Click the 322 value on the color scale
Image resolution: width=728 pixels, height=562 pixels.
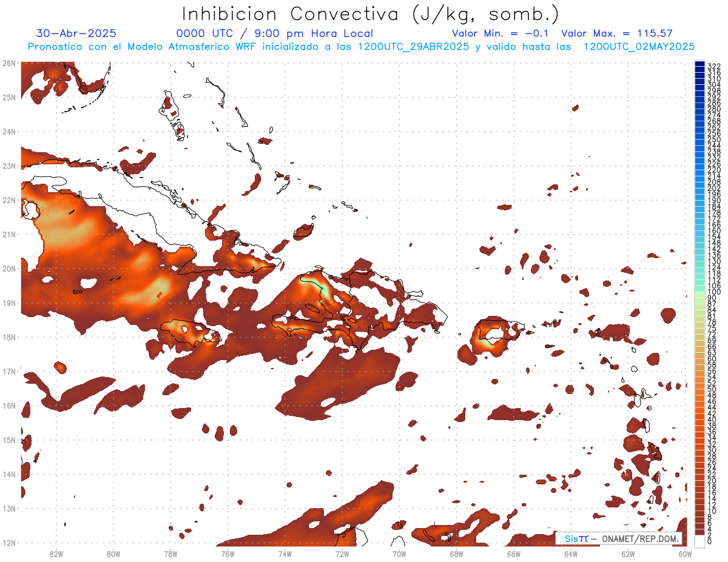[714, 67]
